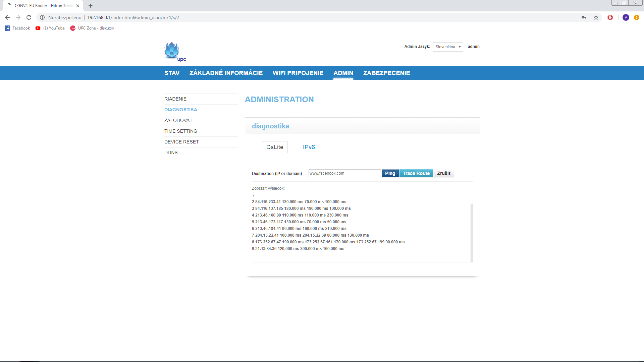The image size is (644, 362).
Task: Open the Opera extension icon
Action: pyautogui.click(x=610, y=17)
